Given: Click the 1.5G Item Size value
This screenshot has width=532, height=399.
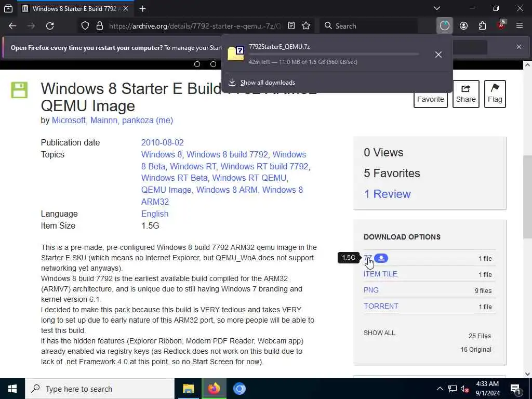Looking at the screenshot, I should 150,225.
